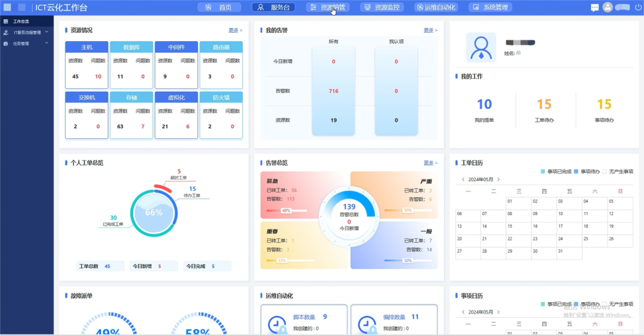This screenshot has height=335, width=644.
Task: Click the IT服务流程管理 sidebar icon
Action: coord(6,32)
